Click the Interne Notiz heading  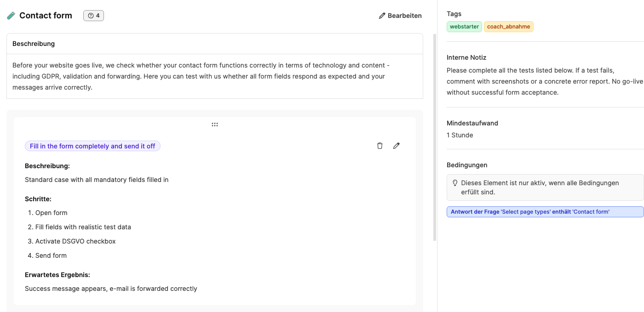click(466, 57)
